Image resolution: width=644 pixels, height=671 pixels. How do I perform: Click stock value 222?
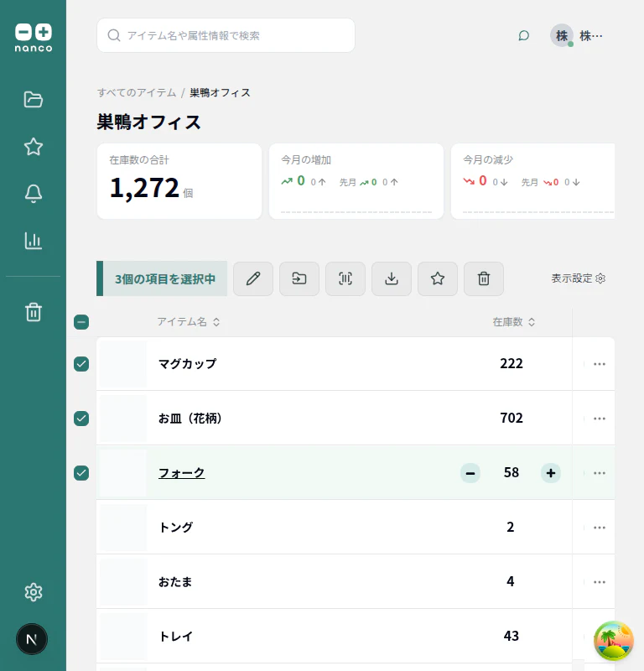tap(512, 363)
